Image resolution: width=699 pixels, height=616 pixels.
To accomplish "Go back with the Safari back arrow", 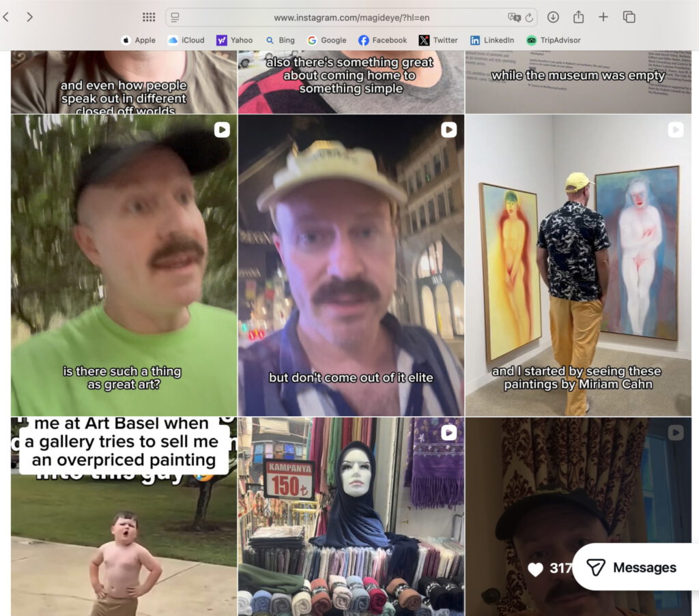I will coord(5,17).
